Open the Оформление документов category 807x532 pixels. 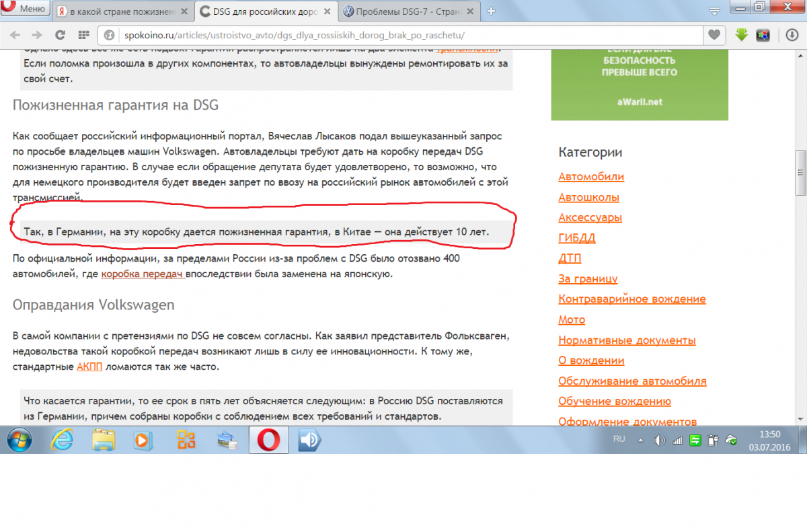pyautogui.click(x=627, y=422)
